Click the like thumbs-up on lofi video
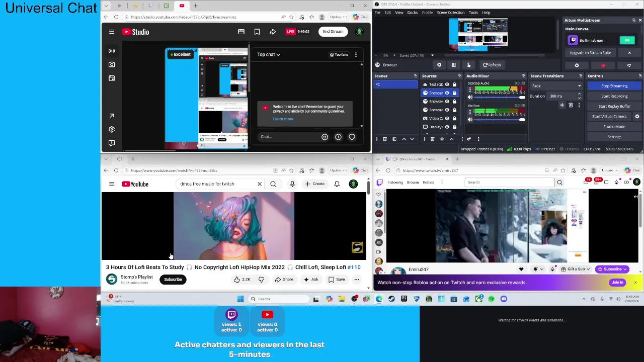 (x=236, y=280)
